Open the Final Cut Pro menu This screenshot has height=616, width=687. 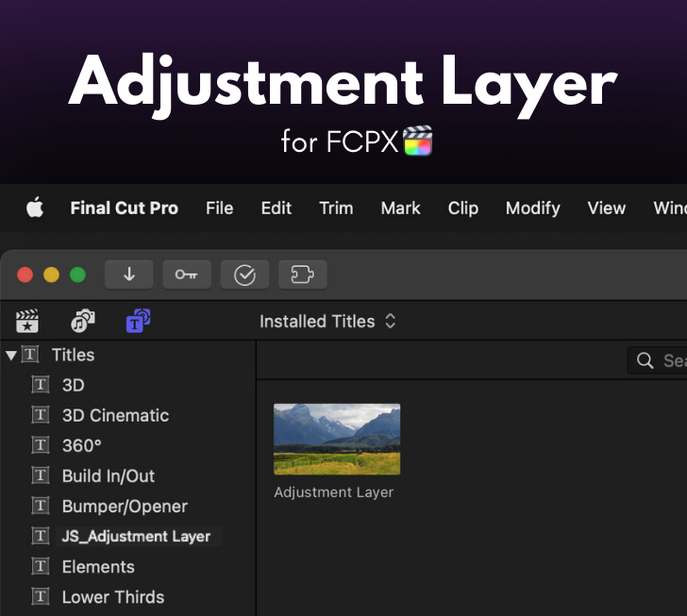click(x=124, y=208)
